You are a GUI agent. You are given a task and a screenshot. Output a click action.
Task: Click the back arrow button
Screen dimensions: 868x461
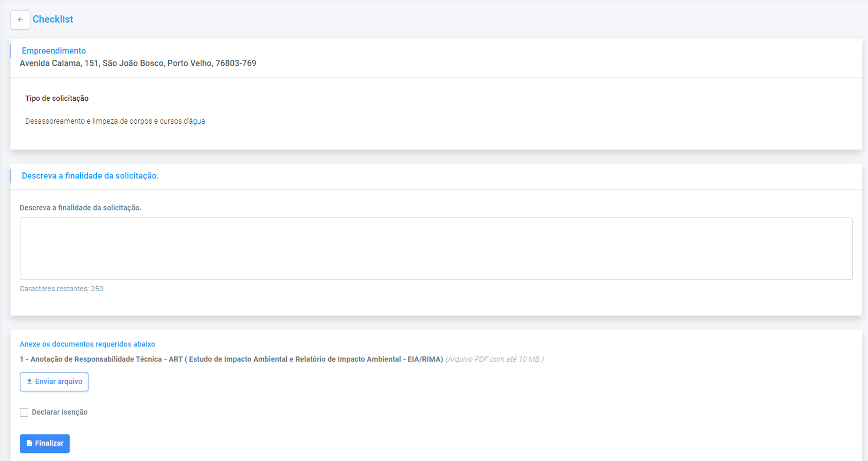20,20
